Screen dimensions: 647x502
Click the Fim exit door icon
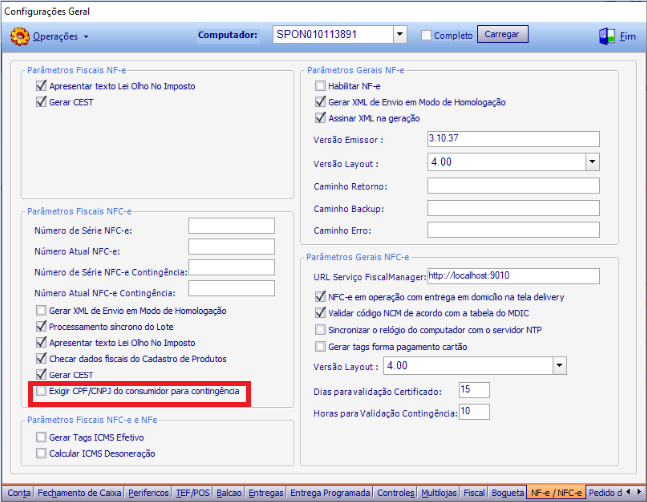pyautogui.click(x=607, y=36)
